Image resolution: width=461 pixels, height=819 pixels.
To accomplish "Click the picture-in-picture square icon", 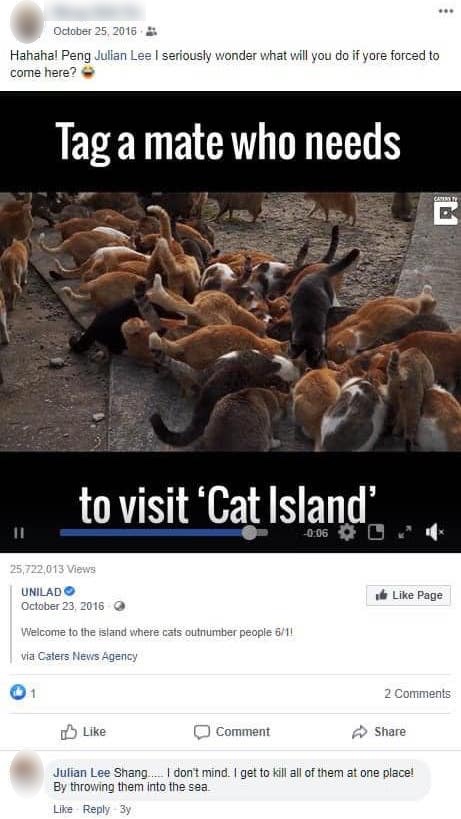I will (375, 533).
